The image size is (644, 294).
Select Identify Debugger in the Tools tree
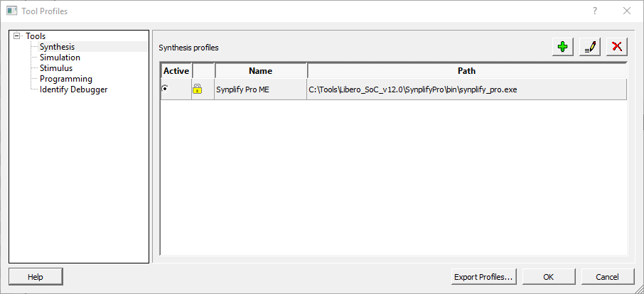[x=73, y=89]
